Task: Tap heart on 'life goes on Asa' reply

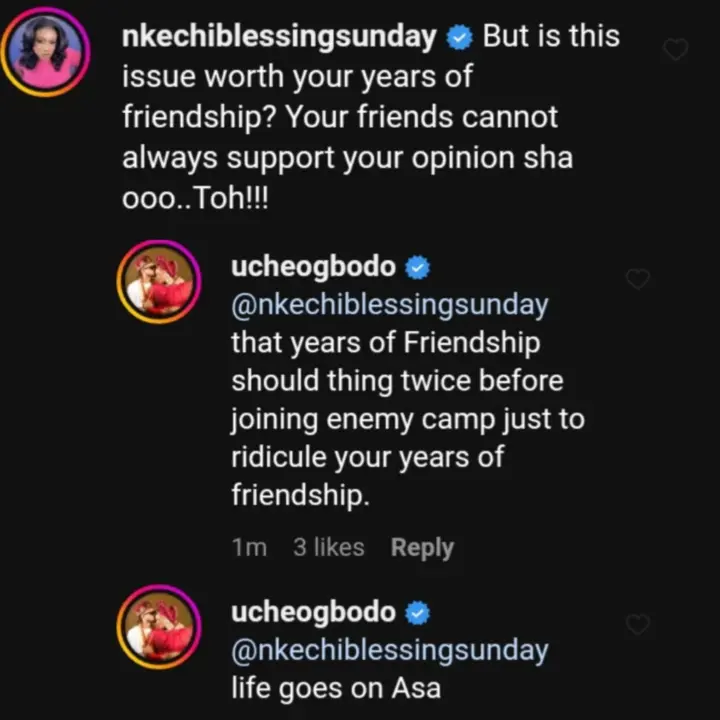Action: point(637,624)
